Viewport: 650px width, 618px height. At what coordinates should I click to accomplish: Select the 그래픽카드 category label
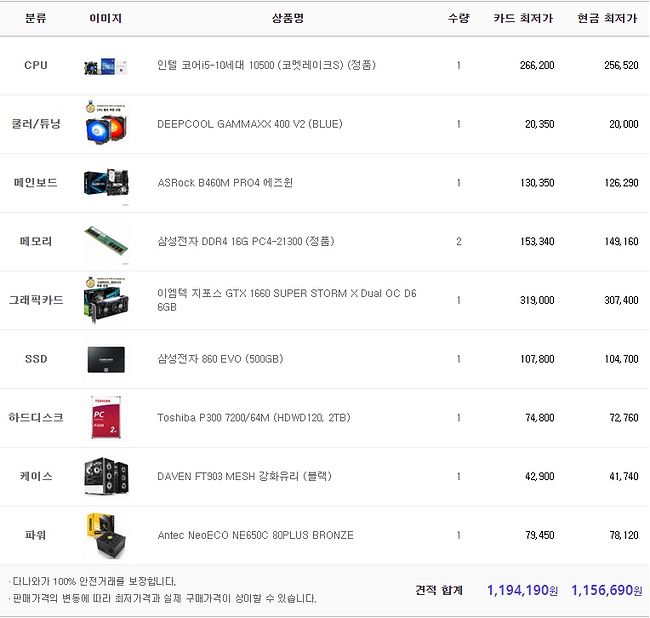coord(36,300)
